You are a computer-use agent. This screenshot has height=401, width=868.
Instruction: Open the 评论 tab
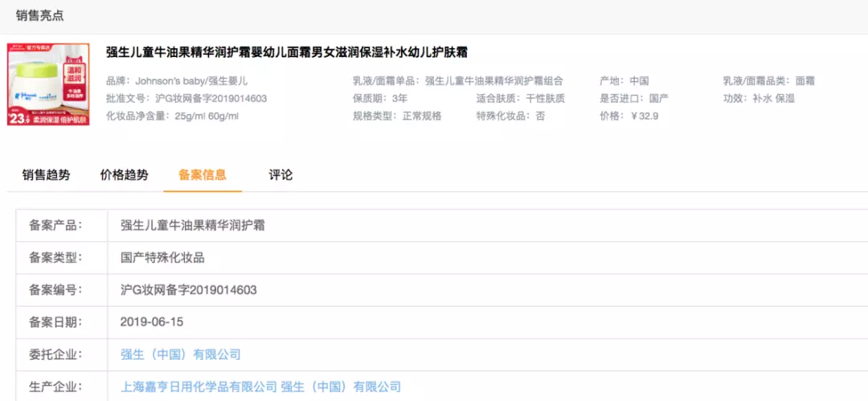tap(280, 175)
